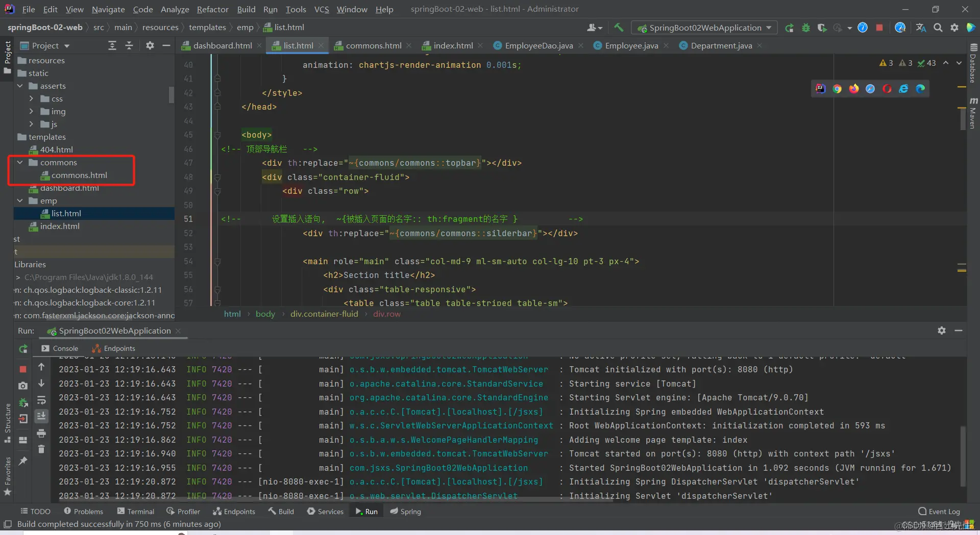Collapse the emp folder
Viewport: 980px width, 535px height.
tap(20, 200)
